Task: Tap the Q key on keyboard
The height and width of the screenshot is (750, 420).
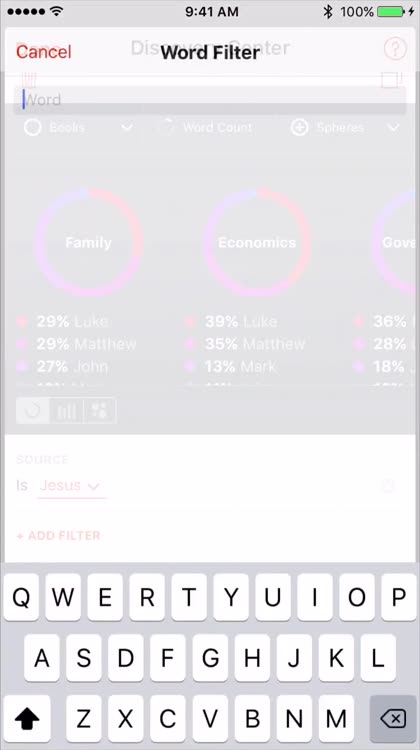Action: [22, 597]
